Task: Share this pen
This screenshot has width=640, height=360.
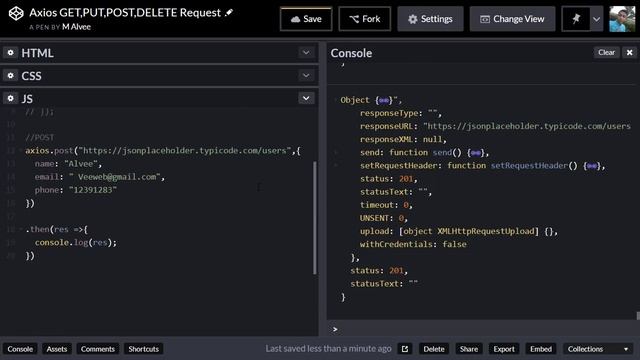Action: click(x=469, y=349)
